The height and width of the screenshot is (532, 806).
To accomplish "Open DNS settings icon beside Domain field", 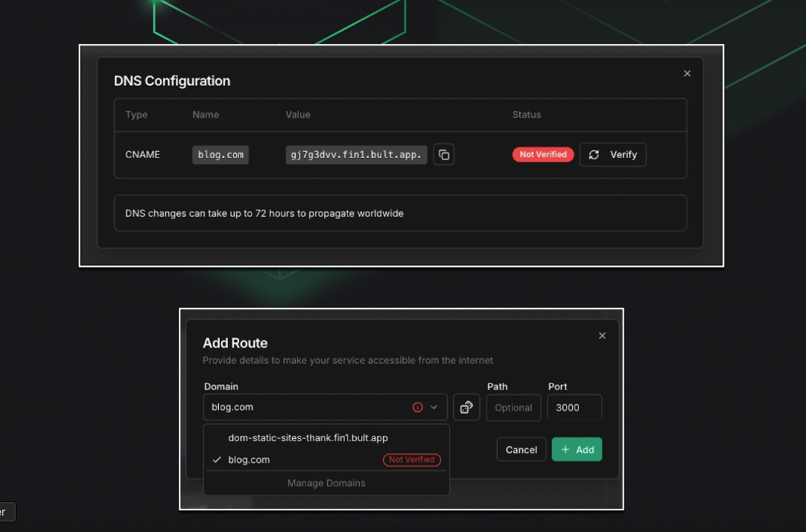I will (x=466, y=408).
